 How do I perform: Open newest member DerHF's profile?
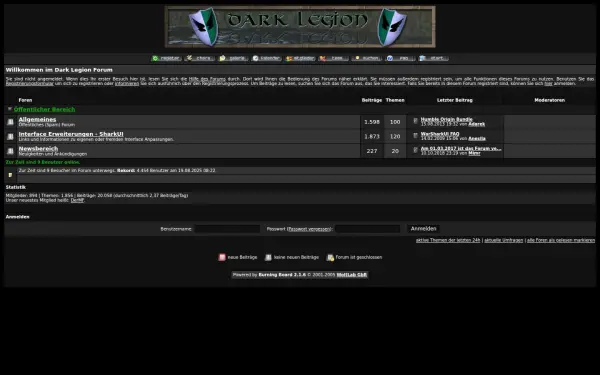tap(77, 200)
